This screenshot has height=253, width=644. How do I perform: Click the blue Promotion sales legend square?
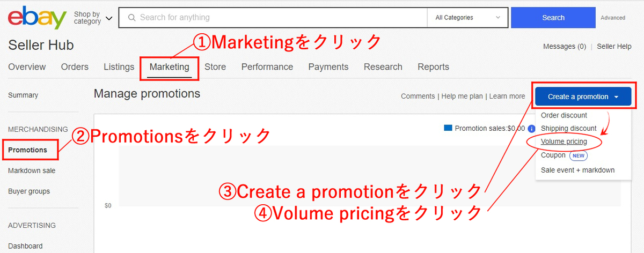[x=448, y=128]
